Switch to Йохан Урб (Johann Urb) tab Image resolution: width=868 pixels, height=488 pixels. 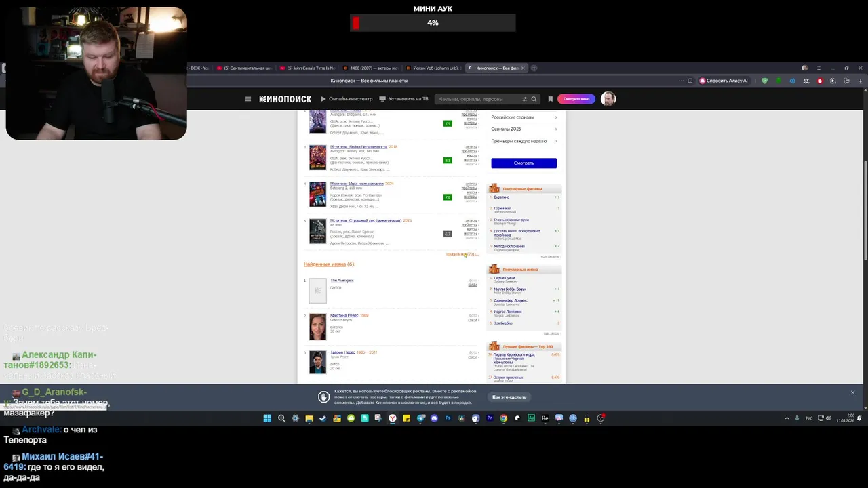point(433,68)
